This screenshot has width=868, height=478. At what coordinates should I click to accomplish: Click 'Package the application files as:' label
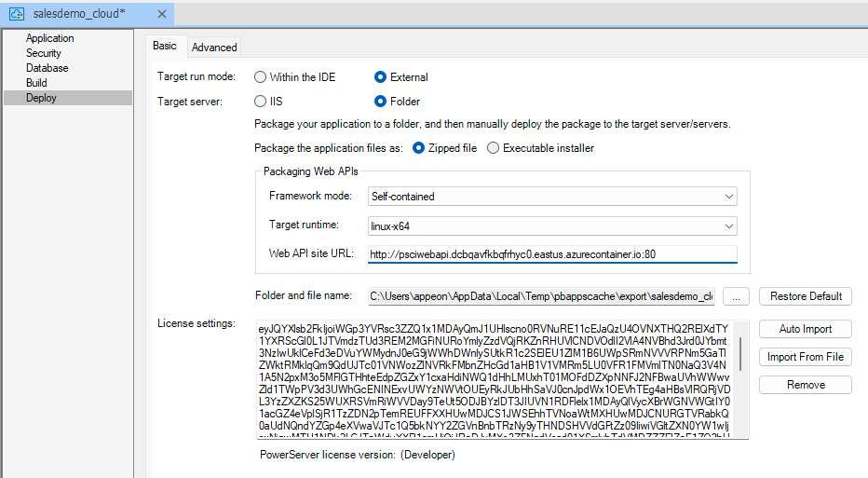click(329, 148)
